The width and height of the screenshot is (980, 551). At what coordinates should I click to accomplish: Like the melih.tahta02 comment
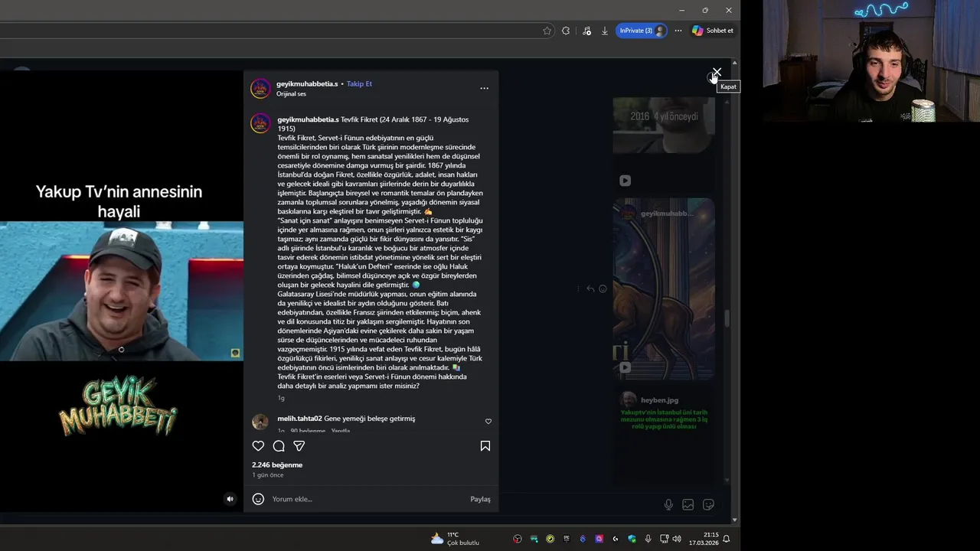(x=488, y=422)
